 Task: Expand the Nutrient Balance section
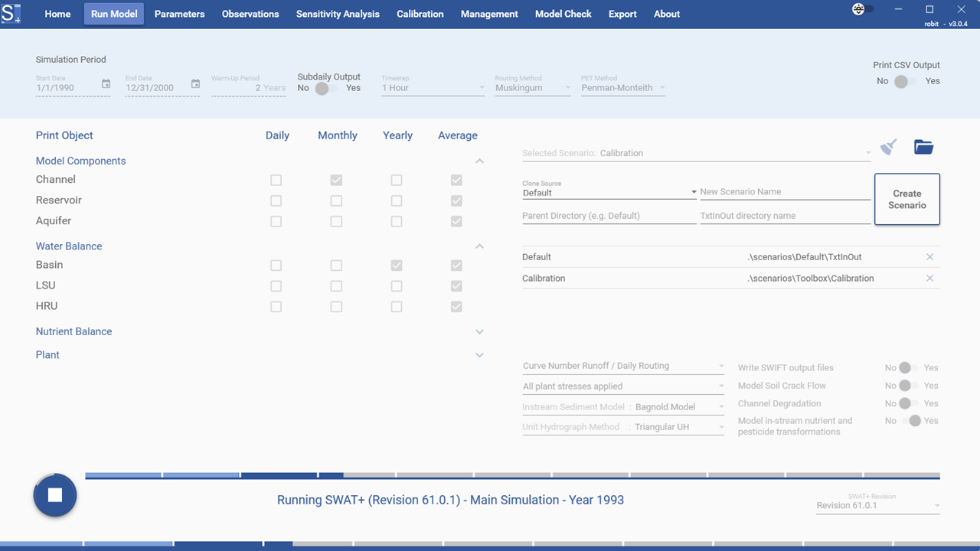479,332
